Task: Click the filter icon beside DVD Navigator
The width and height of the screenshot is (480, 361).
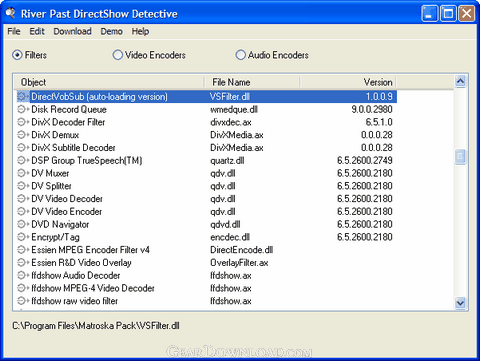Action: click(23, 224)
